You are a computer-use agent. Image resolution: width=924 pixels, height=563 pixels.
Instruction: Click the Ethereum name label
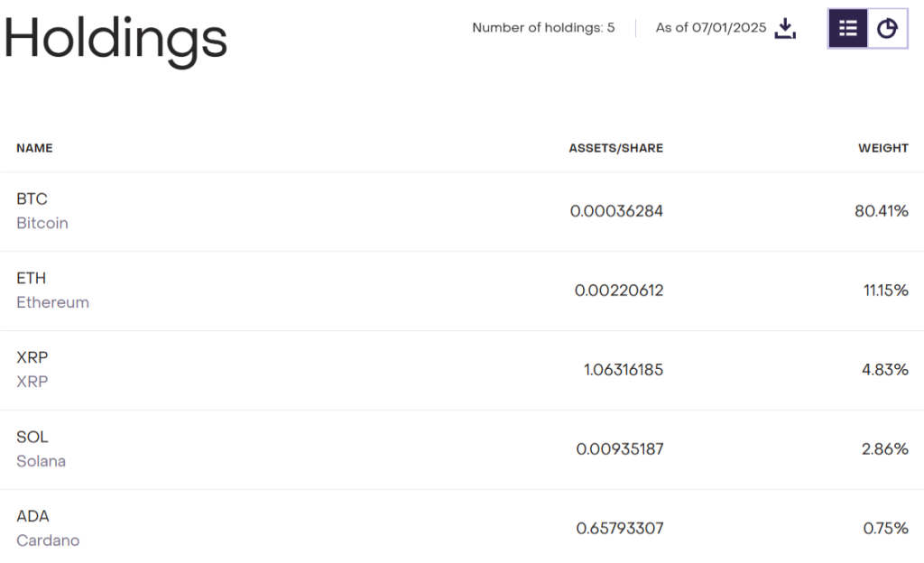[x=52, y=302]
